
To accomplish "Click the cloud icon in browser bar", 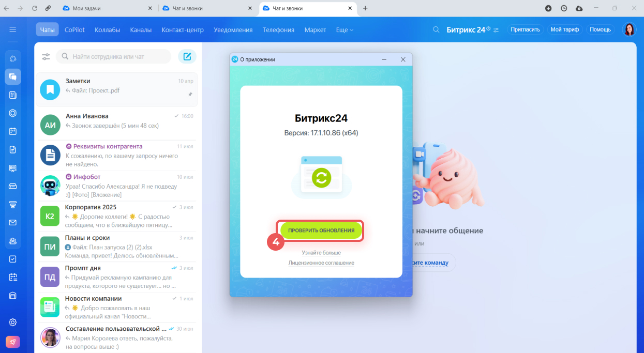I will point(579,8).
